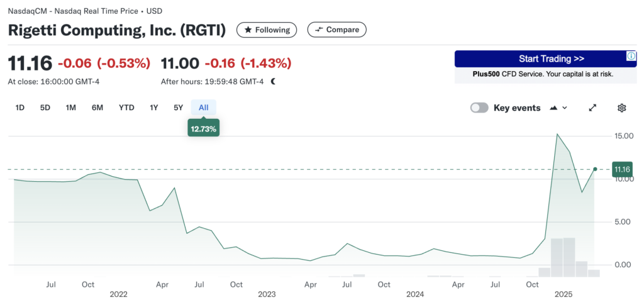Screen dimensions: 644x305
Task: Click the after-hours moon icon
Action: 274,81
